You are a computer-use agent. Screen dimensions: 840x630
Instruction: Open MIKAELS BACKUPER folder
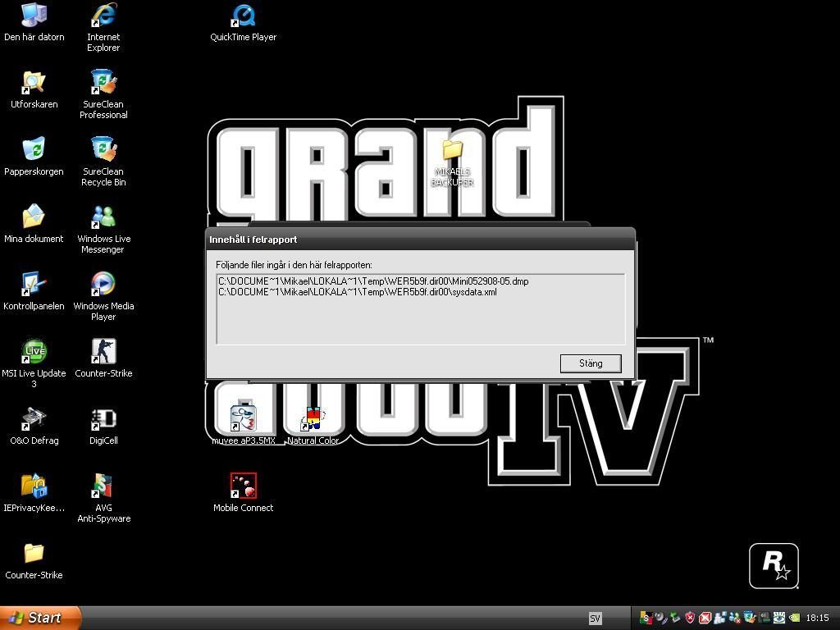452,162
